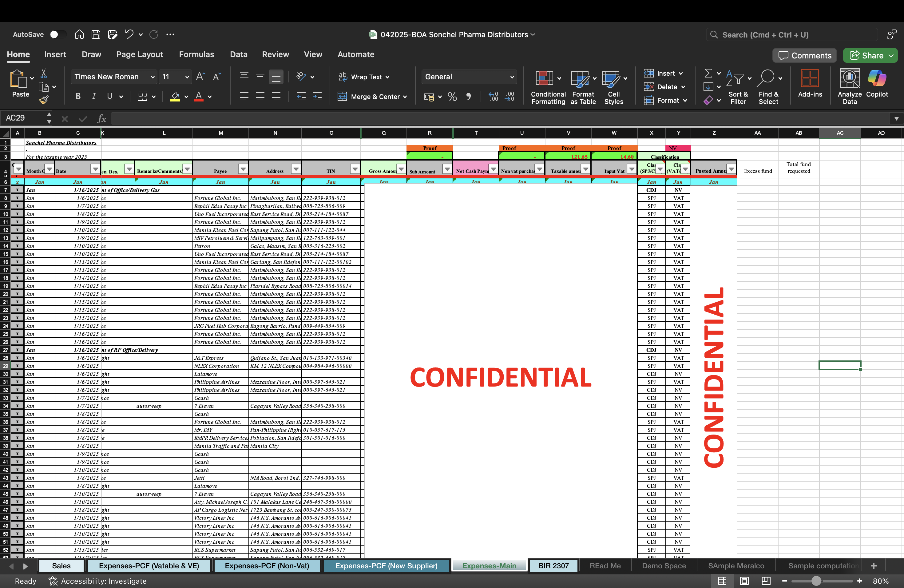Viewport: 904px width, 588px height.
Task: Expand the Merge & Center options arrow
Action: (x=405, y=97)
